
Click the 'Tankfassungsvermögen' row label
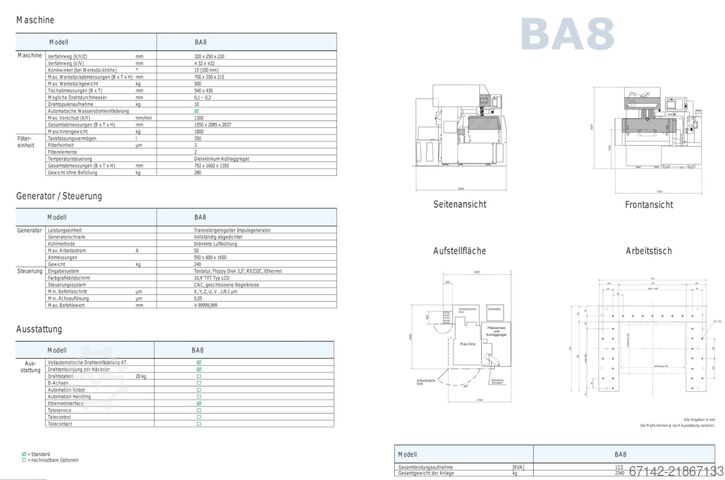(72, 138)
